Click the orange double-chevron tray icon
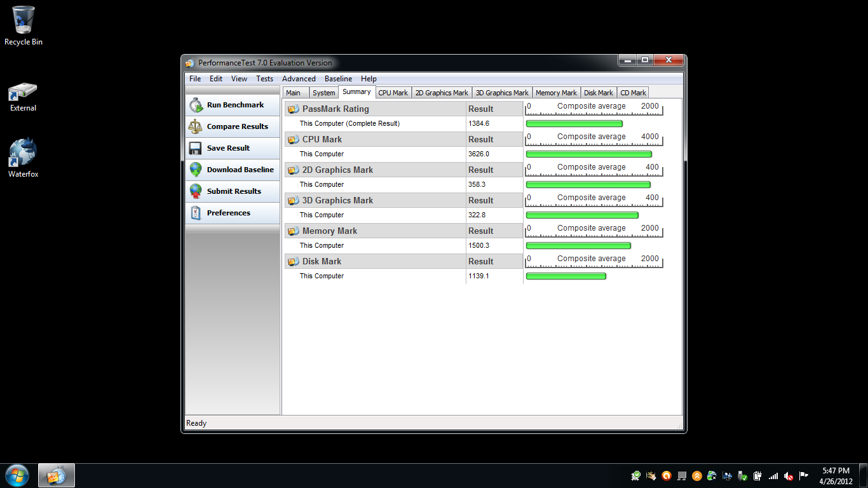 pyautogui.click(x=697, y=476)
